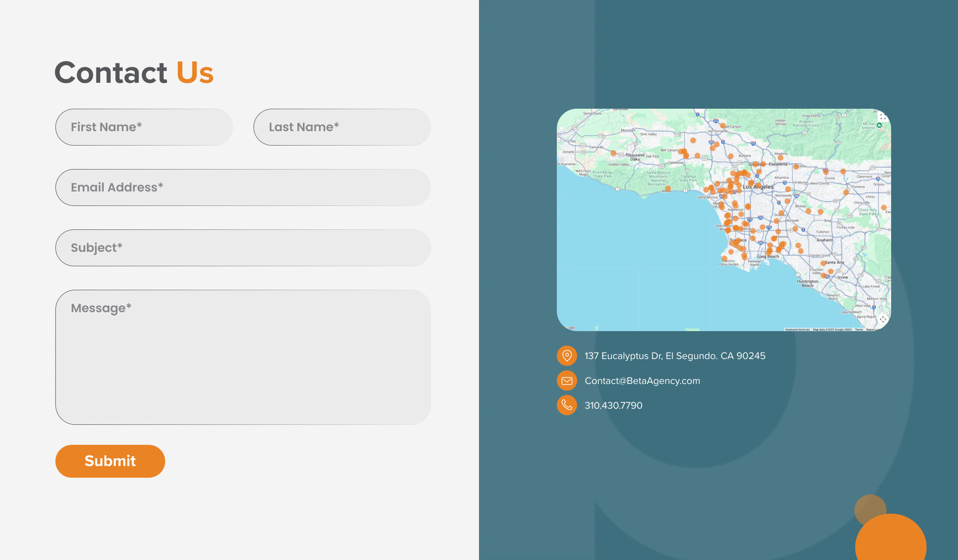The image size is (958, 560).
Task: Click the Anaheim map label
Action: point(825,240)
